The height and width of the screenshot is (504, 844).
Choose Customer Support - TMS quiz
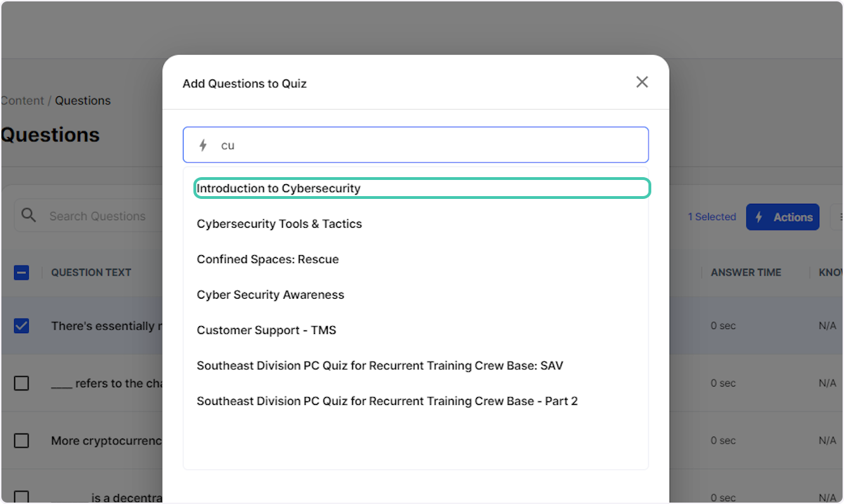[267, 330]
